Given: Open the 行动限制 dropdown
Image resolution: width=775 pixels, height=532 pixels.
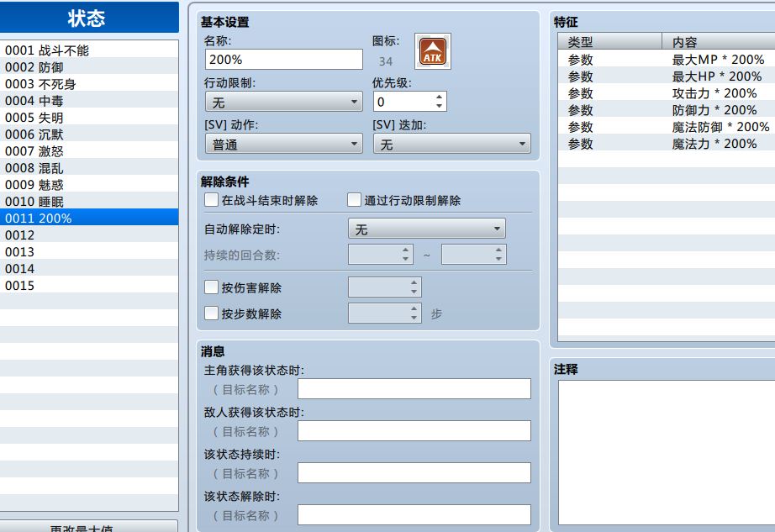Looking at the screenshot, I should point(284,102).
